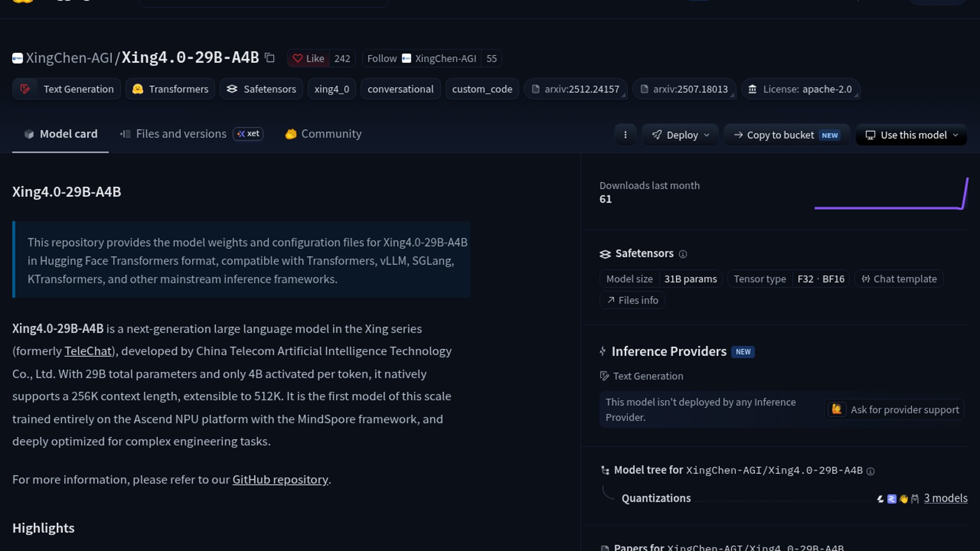Select the Transformers tag
The width and height of the screenshot is (980, 551).
tap(170, 89)
